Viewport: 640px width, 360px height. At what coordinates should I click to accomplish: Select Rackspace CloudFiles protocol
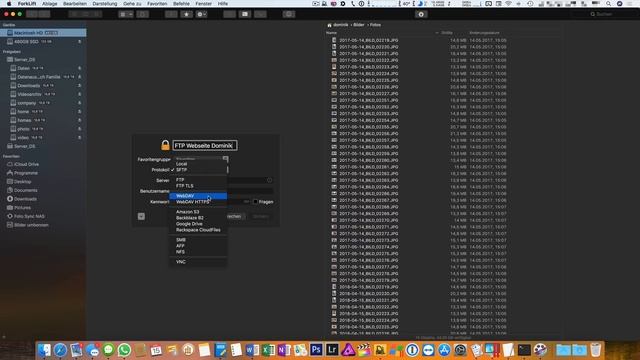pos(198,230)
